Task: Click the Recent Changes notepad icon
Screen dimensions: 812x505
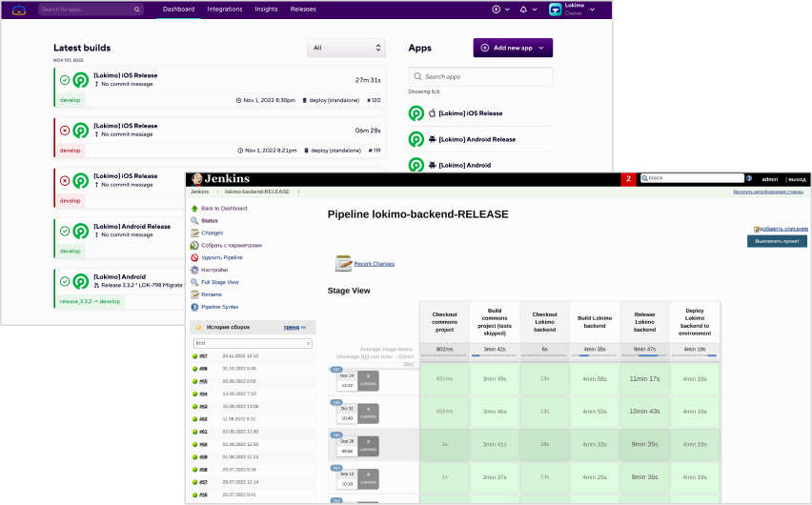Action: pos(343,263)
